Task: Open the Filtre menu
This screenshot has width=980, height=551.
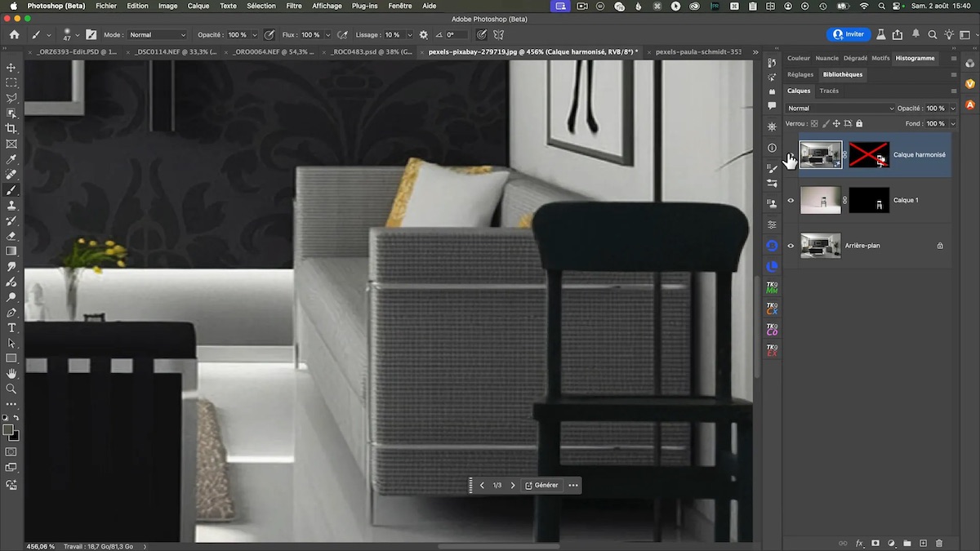Action: (x=294, y=6)
